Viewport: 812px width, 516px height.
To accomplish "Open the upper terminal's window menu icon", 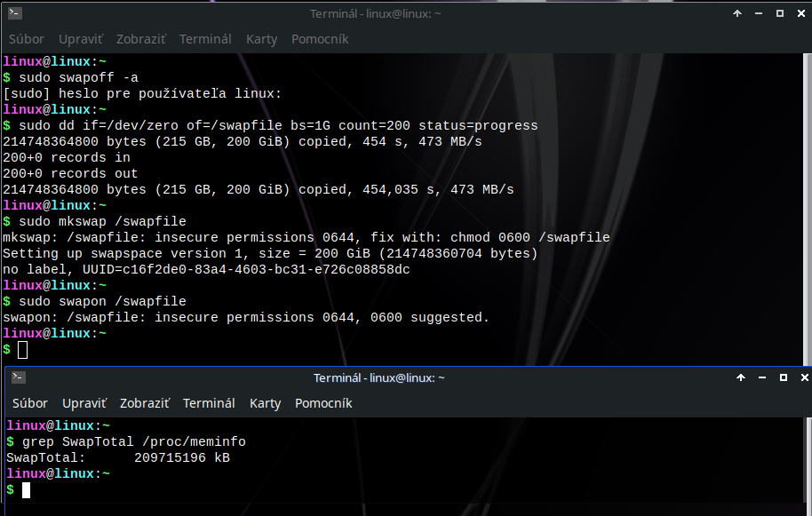I will point(14,13).
